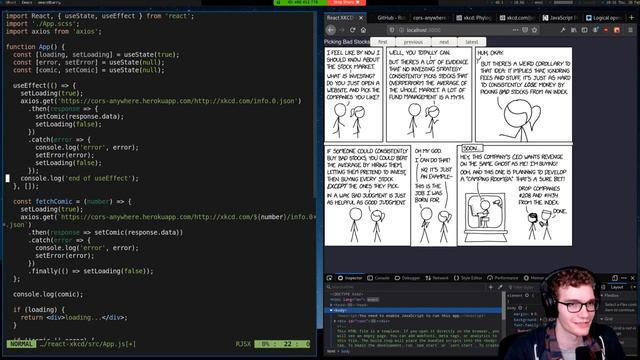Click the scroll badge on html node
This screenshot has height=360, width=640.
click(x=373, y=300)
